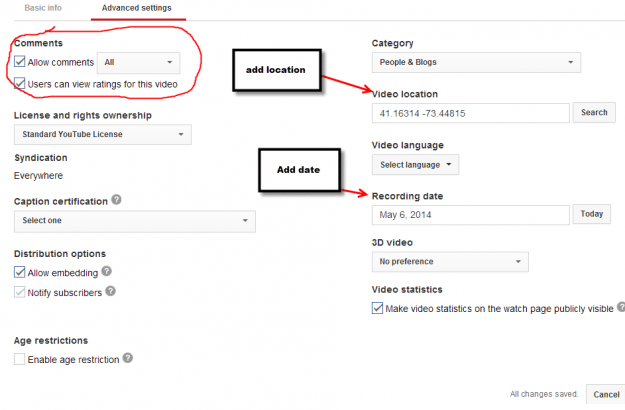
Task: Click the Search button for video location
Action: [x=594, y=112]
